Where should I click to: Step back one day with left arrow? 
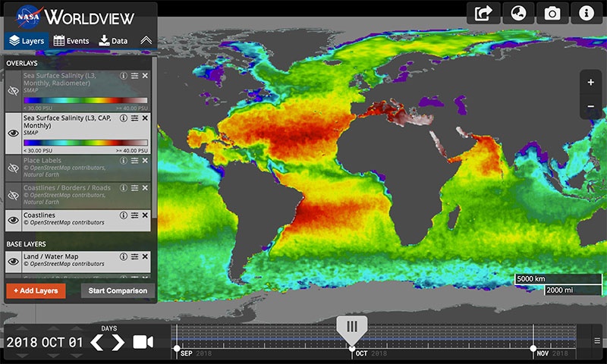point(97,342)
